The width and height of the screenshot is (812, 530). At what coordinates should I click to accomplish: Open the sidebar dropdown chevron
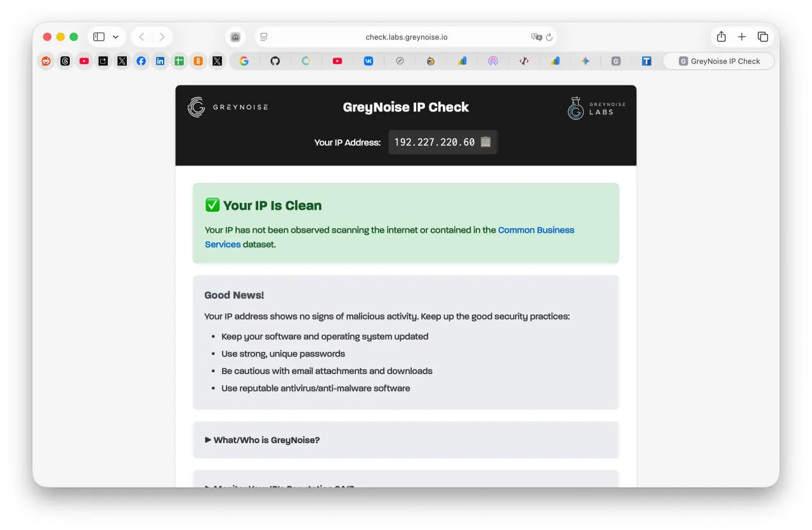coord(115,37)
